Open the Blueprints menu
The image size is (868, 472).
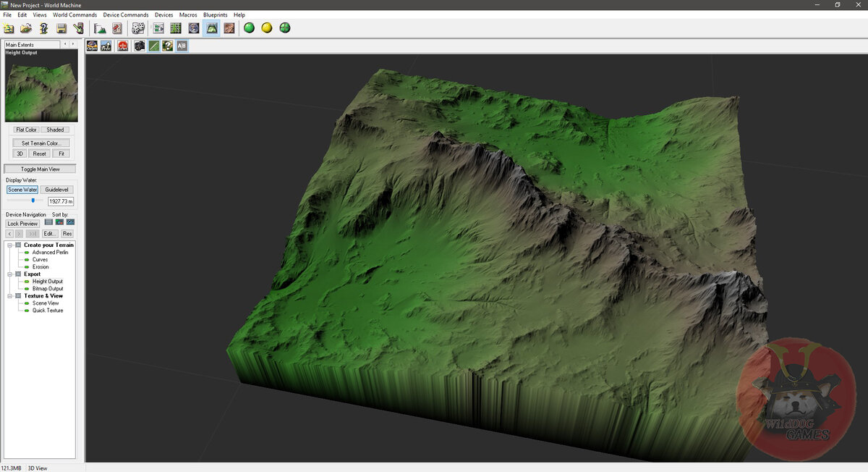click(x=215, y=14)
